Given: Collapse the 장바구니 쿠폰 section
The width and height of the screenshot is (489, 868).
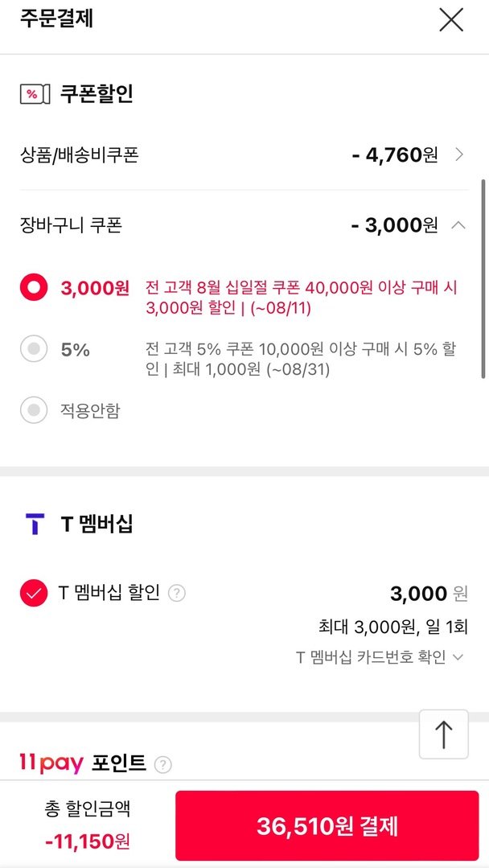Looking at the screenshot, I should [x=458, y=225].
